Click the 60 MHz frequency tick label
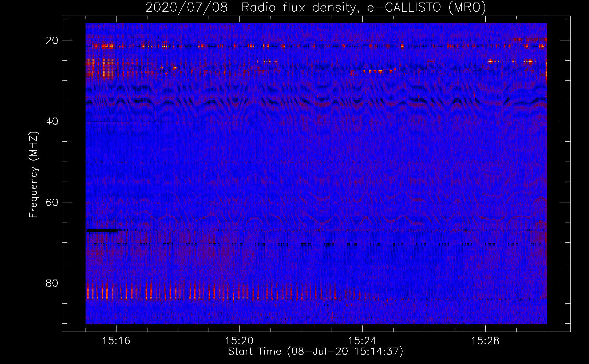Image resolution: width=589 pixels, height=364 pixels. click(x=52, y=202)
